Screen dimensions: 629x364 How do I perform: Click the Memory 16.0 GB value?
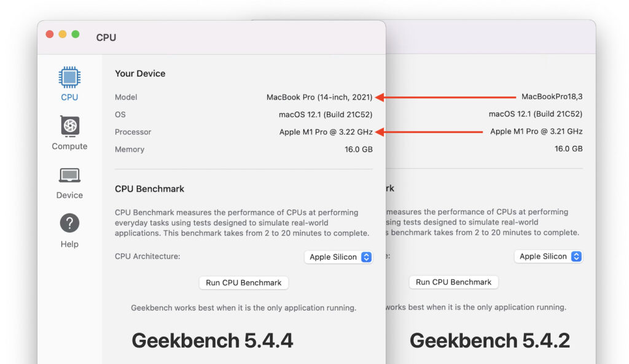(x=358, y=149)
